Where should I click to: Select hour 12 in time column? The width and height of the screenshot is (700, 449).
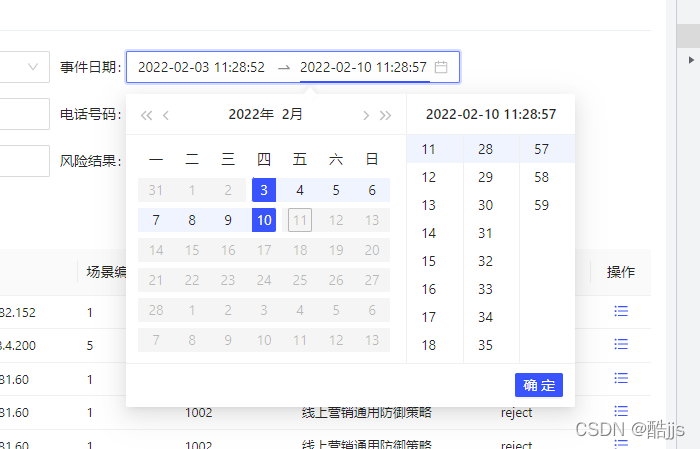(434, 177)
